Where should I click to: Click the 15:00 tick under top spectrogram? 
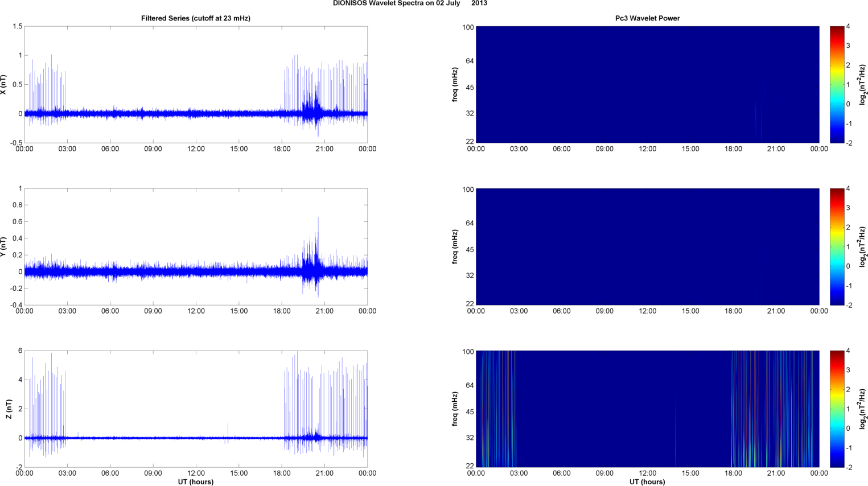coord(690,149)
